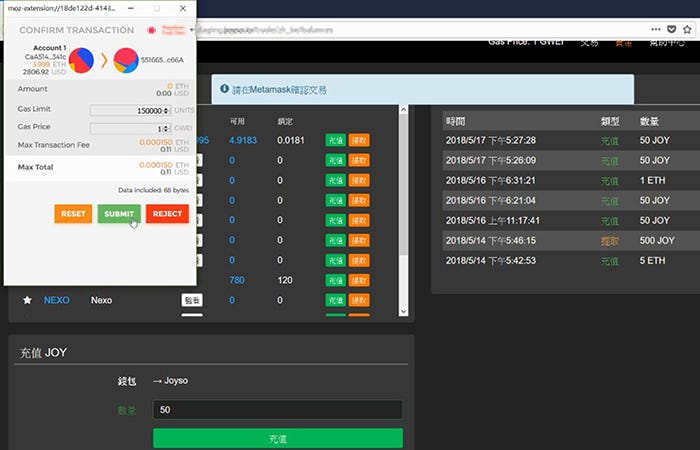Reset the transaction gas settings

(x=73, y=214)
